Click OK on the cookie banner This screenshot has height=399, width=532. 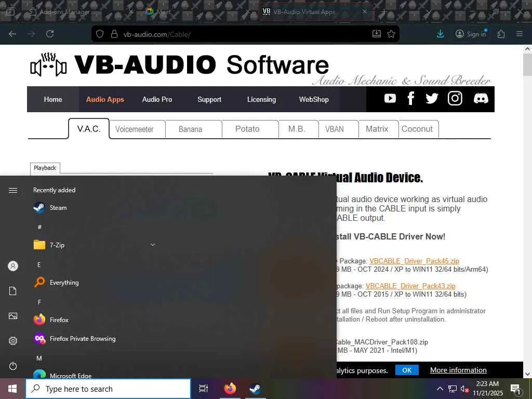tap(407, 370)
